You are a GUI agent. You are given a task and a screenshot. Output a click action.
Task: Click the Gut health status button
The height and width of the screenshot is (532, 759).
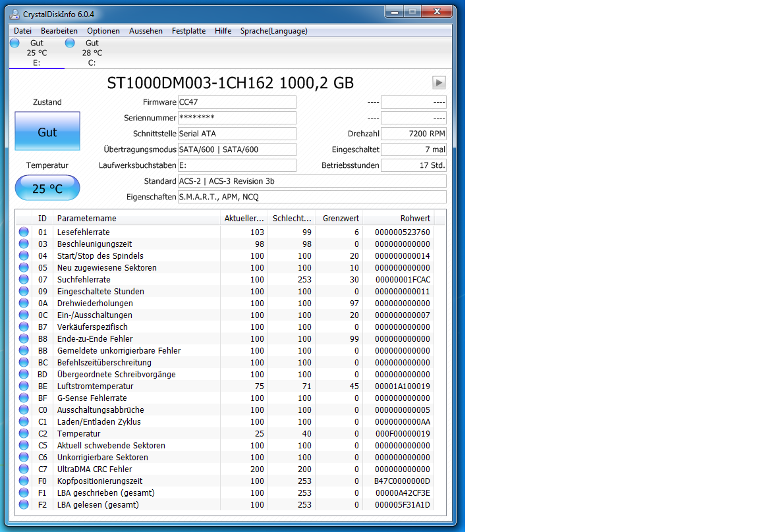tap(47, 132)
